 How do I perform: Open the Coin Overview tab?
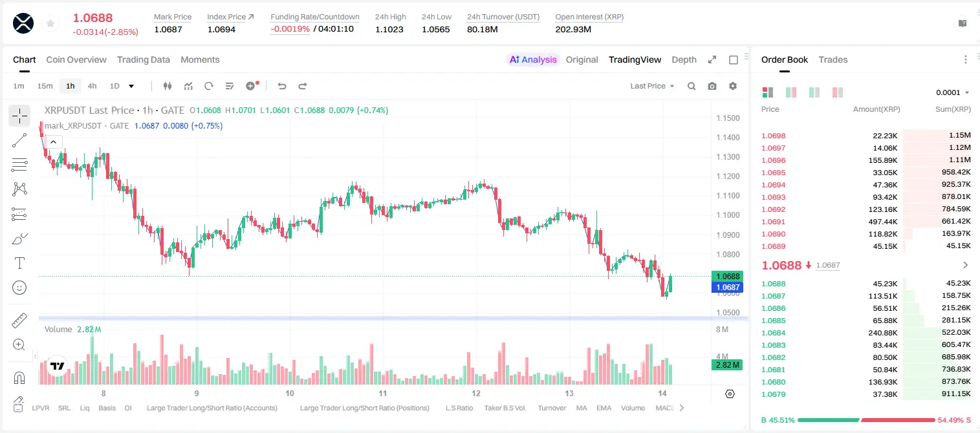click(76, 59)
